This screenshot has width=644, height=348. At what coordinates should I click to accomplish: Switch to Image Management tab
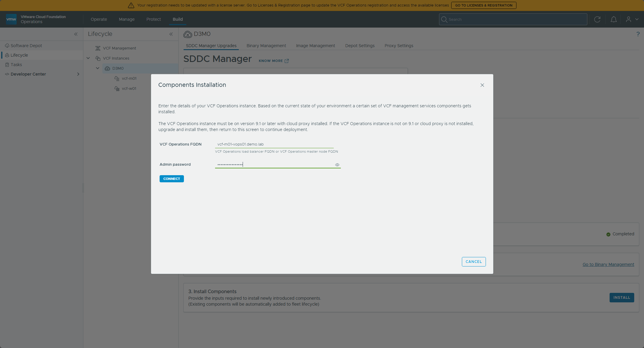click(316, 46)
